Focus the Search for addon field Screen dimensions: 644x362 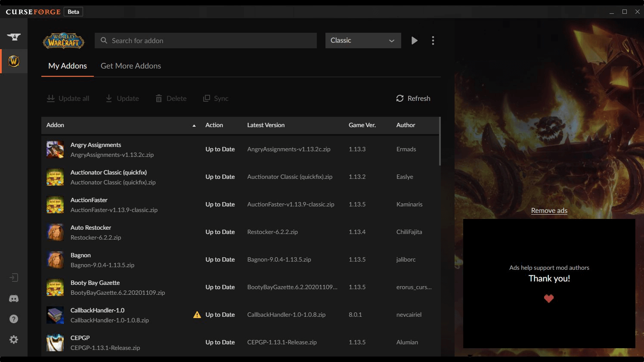pos(206,41)
